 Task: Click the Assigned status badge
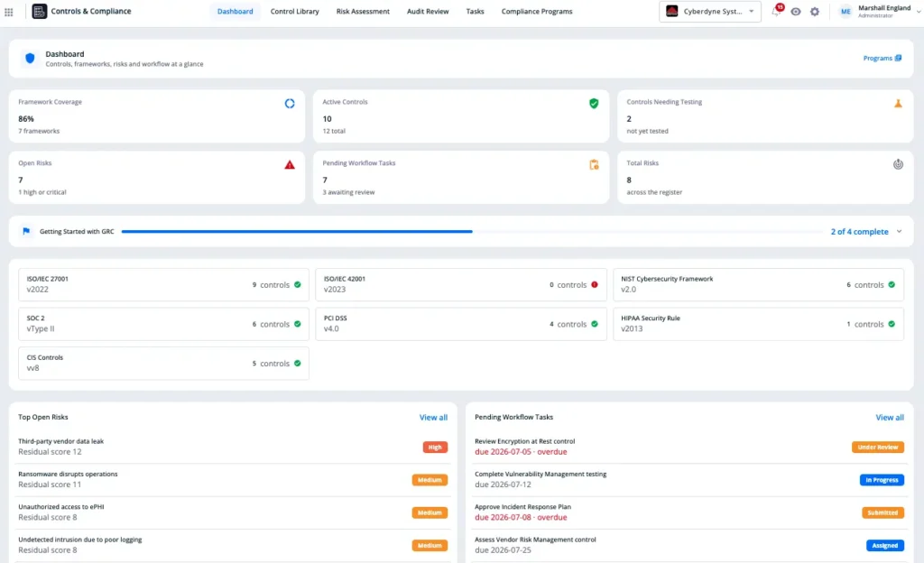885,546
